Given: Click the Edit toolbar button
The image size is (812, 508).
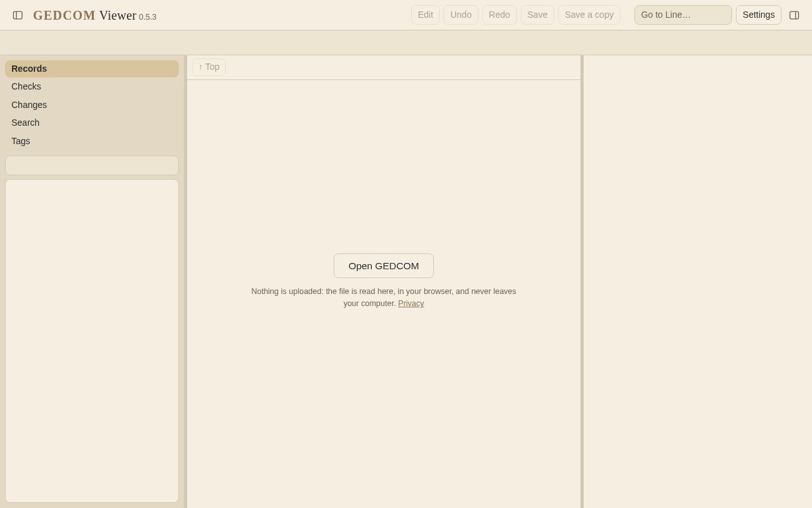Looking at the screenshot, I should 426,15.
